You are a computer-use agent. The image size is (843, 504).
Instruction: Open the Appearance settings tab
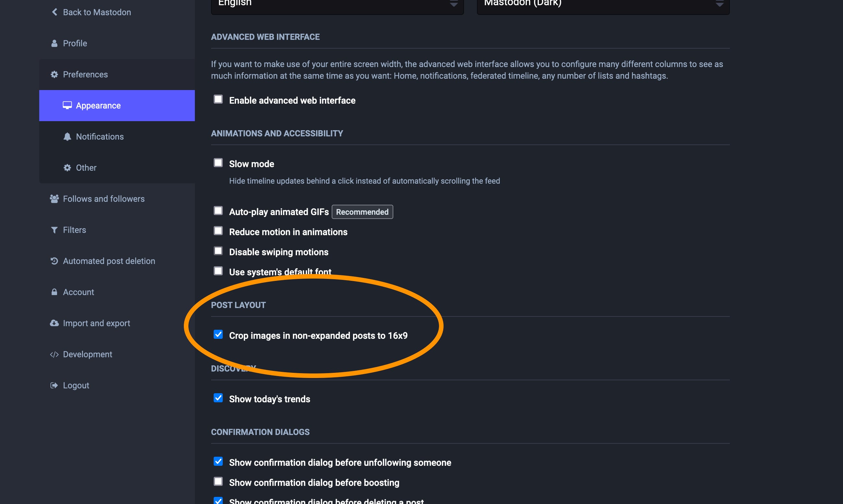coord(98,106)
